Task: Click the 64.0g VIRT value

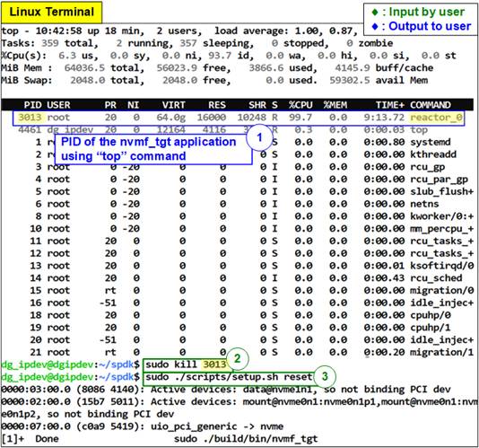Action: [170, 118]
